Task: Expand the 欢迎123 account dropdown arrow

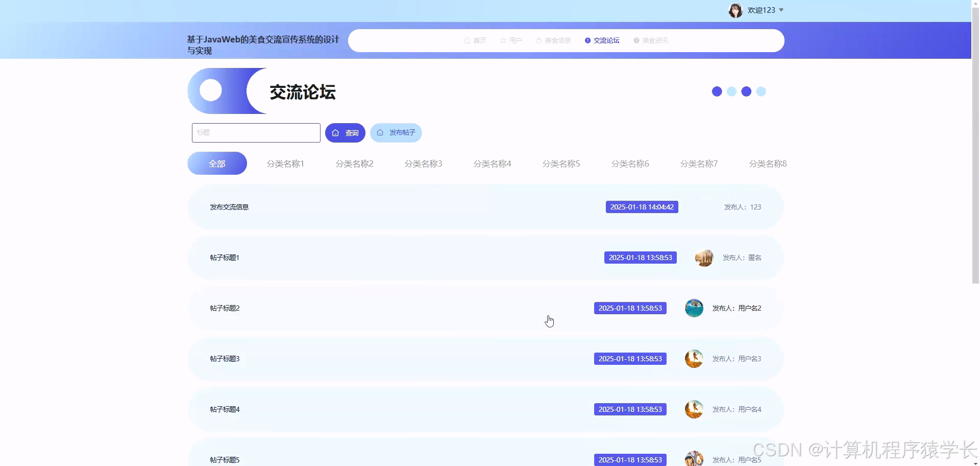Action: pyautogui.click(x=781, y=10)
